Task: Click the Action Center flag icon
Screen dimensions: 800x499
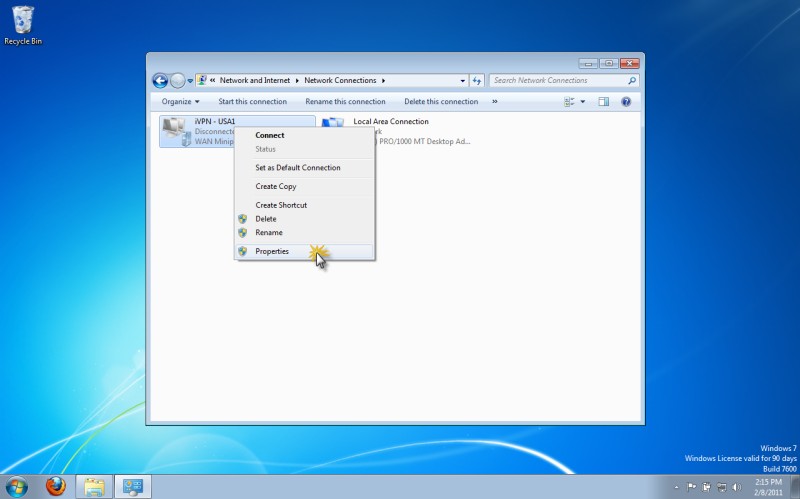Action: [x=692, y=487]
